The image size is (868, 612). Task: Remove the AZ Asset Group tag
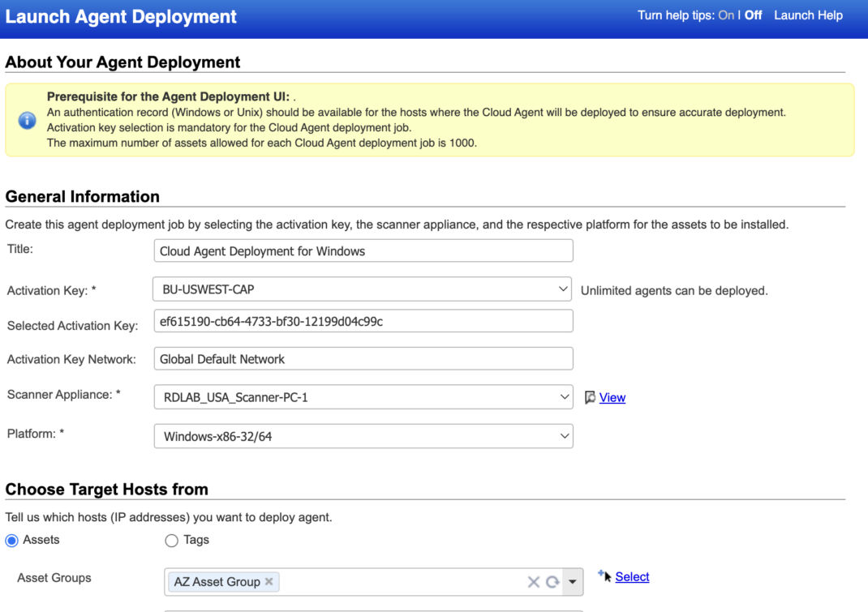(x=269, y=581)
